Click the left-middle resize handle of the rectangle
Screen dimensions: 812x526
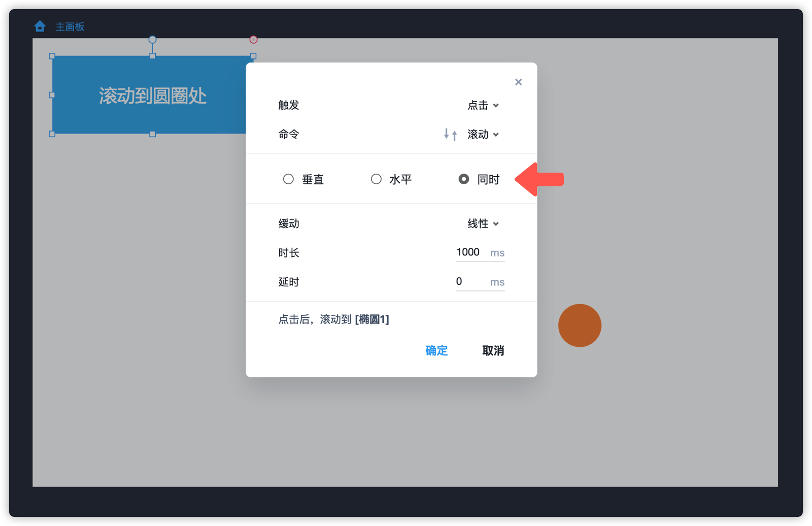pyautogui.click(x=52, y=95)
